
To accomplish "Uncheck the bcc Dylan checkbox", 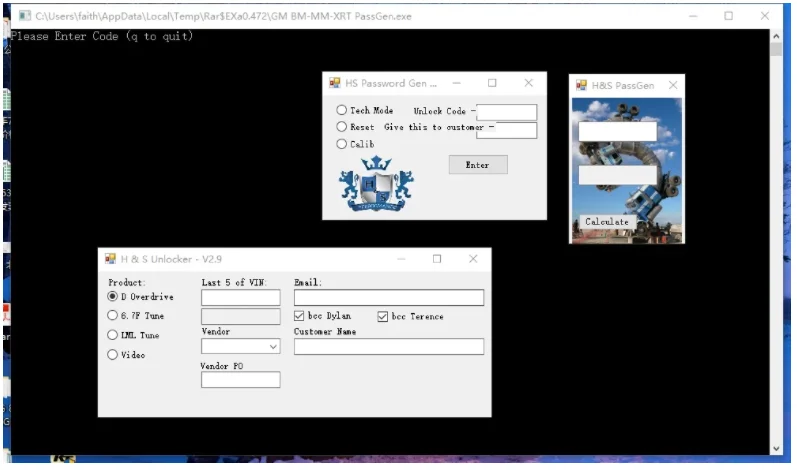I will (299, 316).
